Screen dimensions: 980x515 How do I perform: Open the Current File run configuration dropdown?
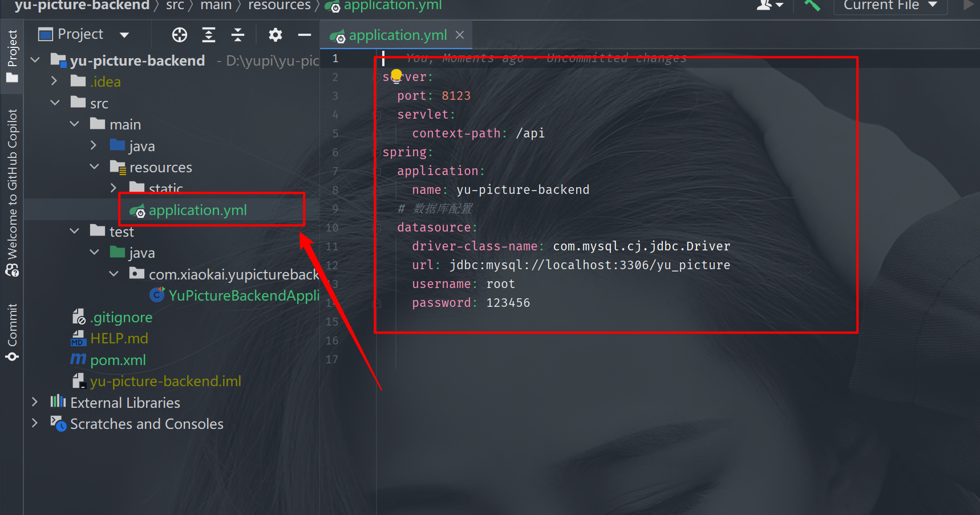pos(890,6)
